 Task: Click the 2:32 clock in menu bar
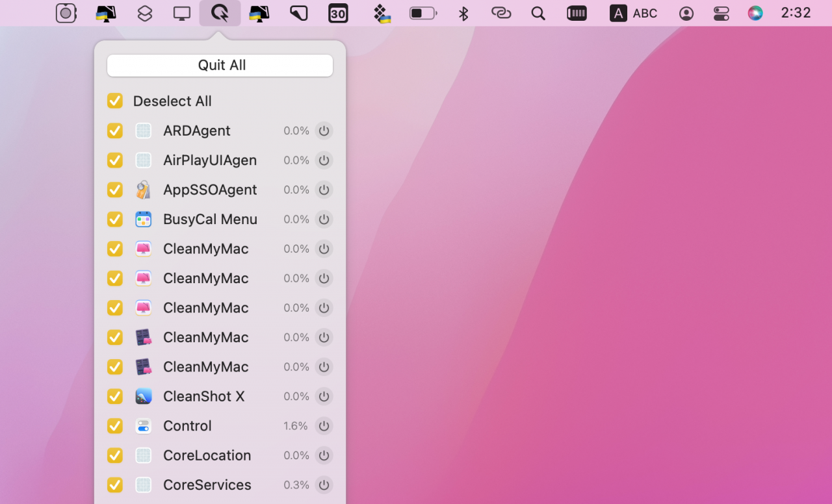pyautogui.click(x=796, y=13)
